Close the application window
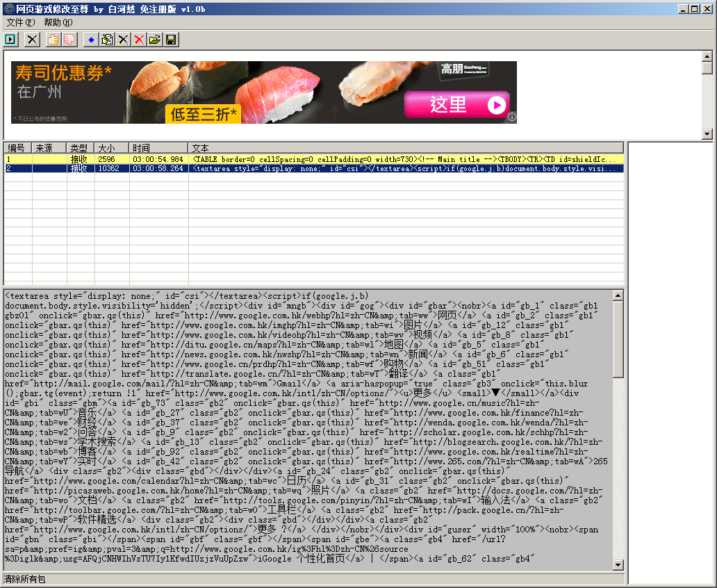Screen dimensions: 717x588 [x=707, y=8]
